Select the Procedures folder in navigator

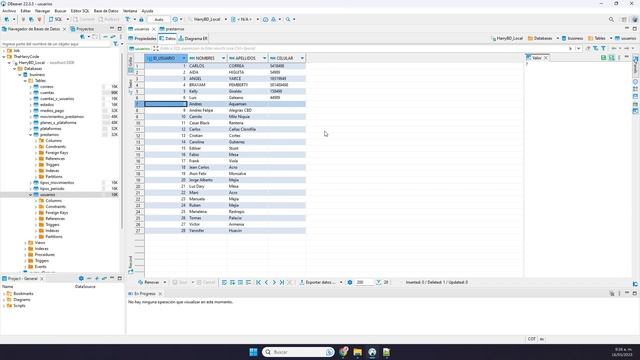(x=44, y=254)
